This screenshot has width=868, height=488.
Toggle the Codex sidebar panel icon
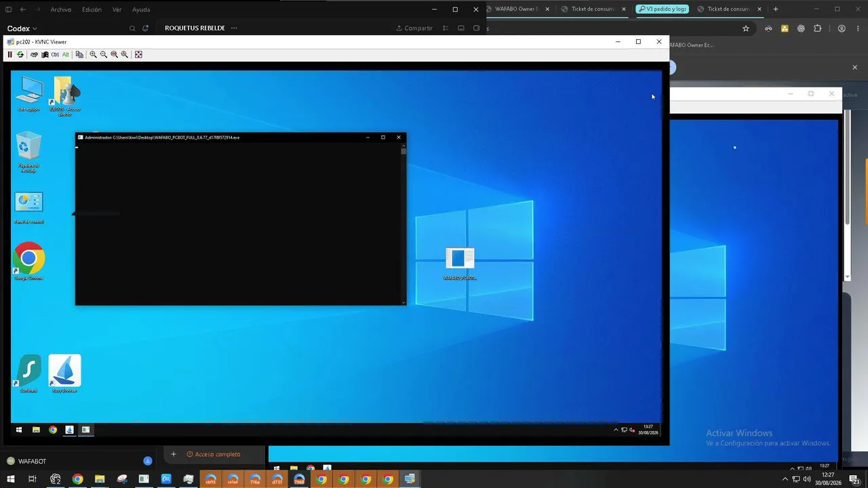pos(9,9)
